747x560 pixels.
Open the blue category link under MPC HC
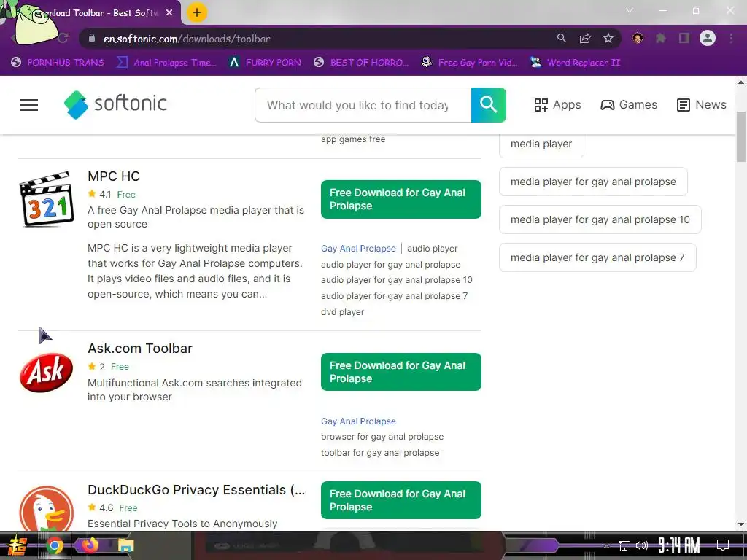point(358,249)
